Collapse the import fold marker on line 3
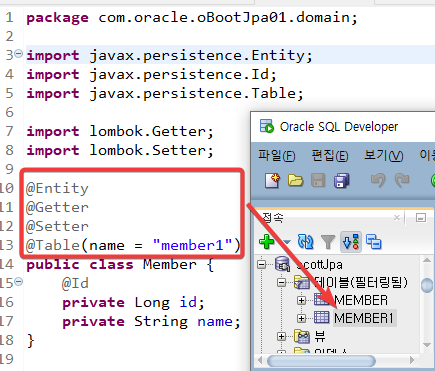The width and height of the screenshot is (435, 371). (19, 53)
